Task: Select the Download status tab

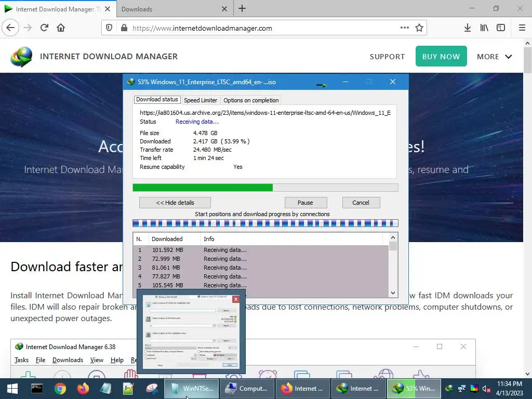Action: point(157,99)
